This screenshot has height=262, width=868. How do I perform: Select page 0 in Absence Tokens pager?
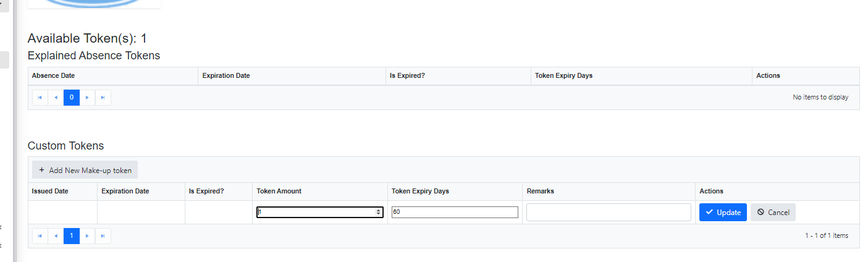[72, 98]
